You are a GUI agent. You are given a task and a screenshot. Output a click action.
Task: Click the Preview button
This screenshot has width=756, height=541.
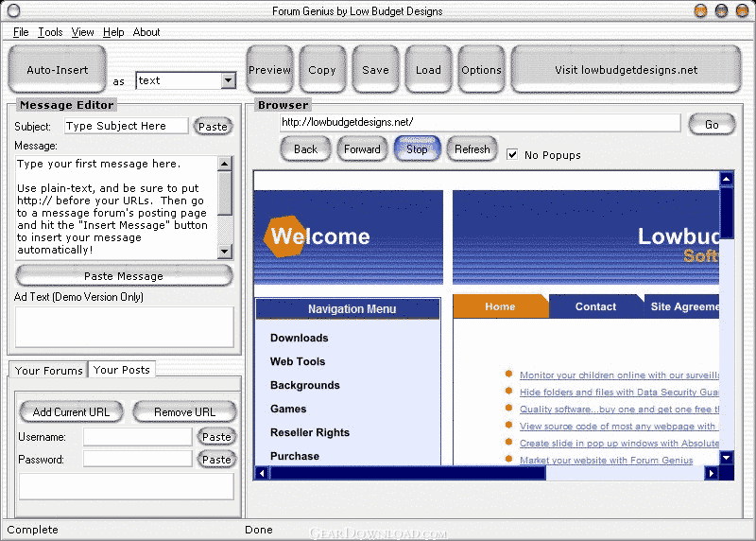pos(269,69)
